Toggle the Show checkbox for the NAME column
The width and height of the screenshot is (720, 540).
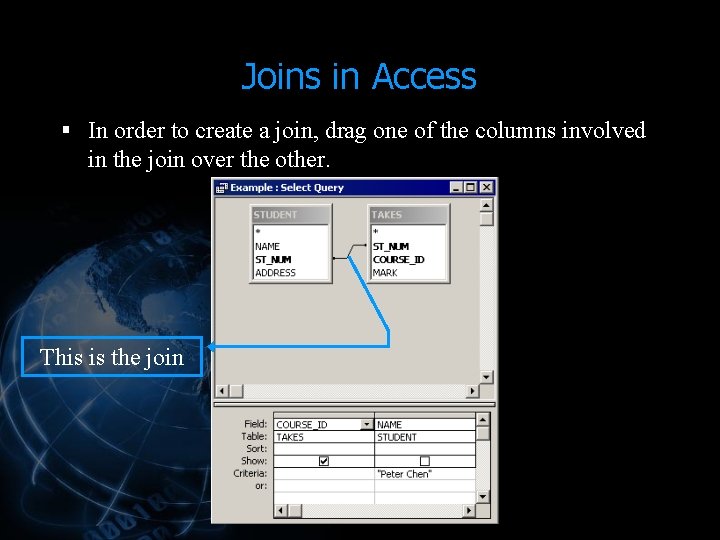425,461
